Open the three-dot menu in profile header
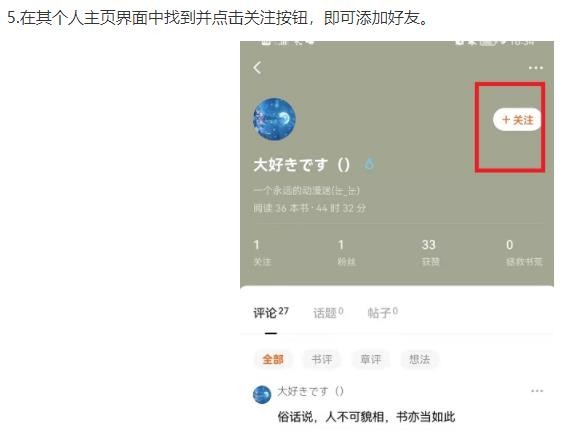Image resolution: width=583 pixels, height=442 pixels. (535, 68)
